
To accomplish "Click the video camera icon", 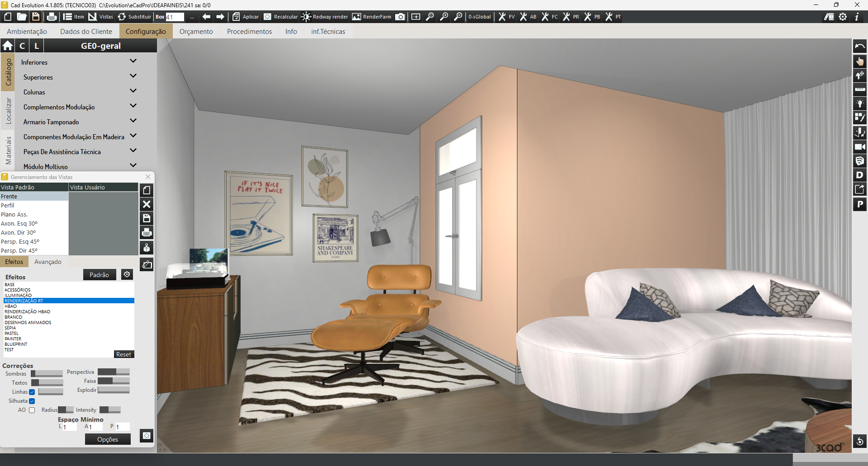I will (859, 147).
